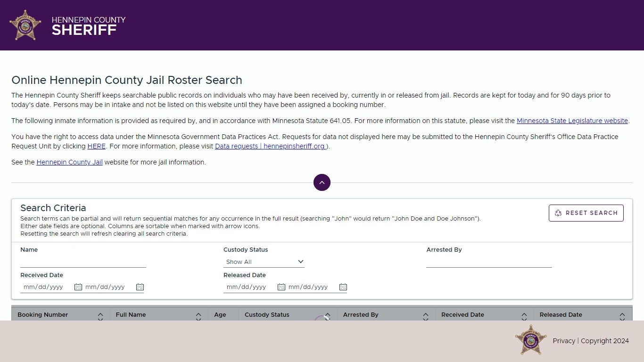644x362 pixels.
Task: Open Hennepin County Jail website link
Action: (x=70, y=162)
